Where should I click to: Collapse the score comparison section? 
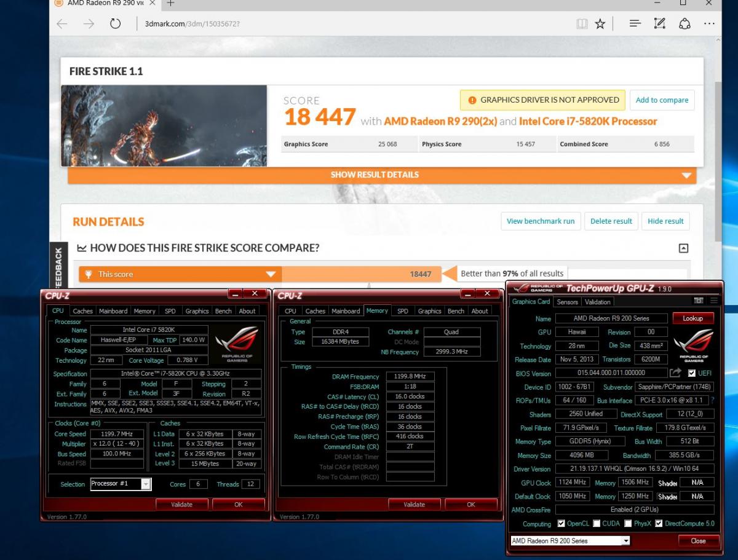(683, 248)
